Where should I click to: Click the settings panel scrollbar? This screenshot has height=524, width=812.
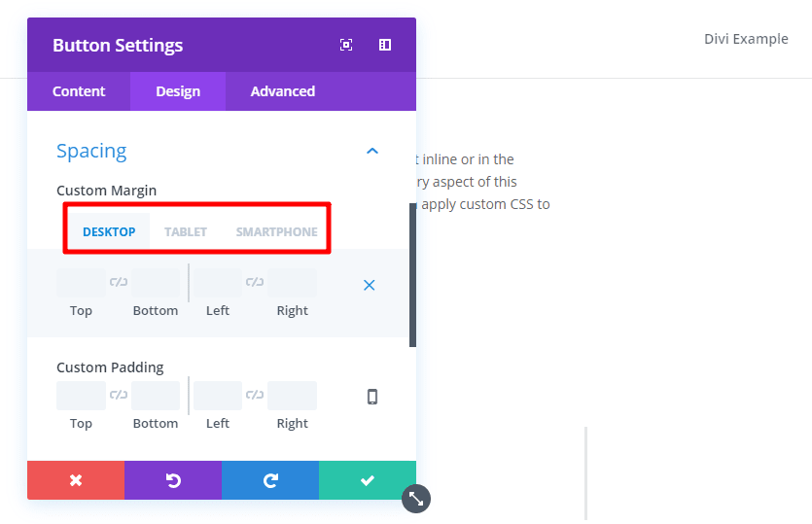412,277
